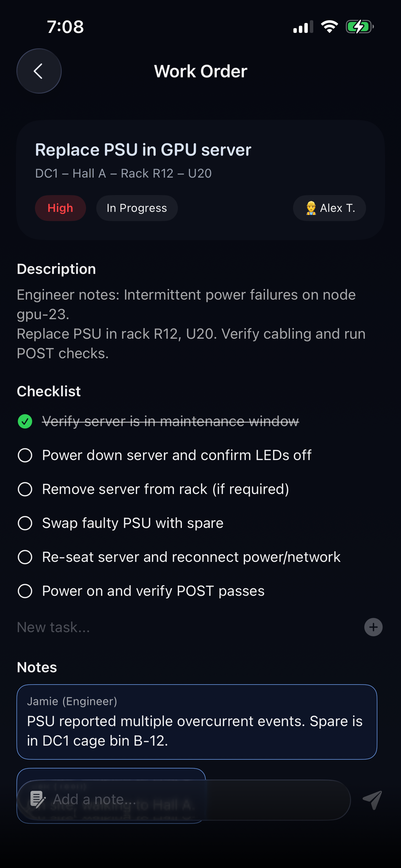Open assignee chip Alex T.
The width and height of the screenshot is (401, 868).
click(x=329, y=208)
